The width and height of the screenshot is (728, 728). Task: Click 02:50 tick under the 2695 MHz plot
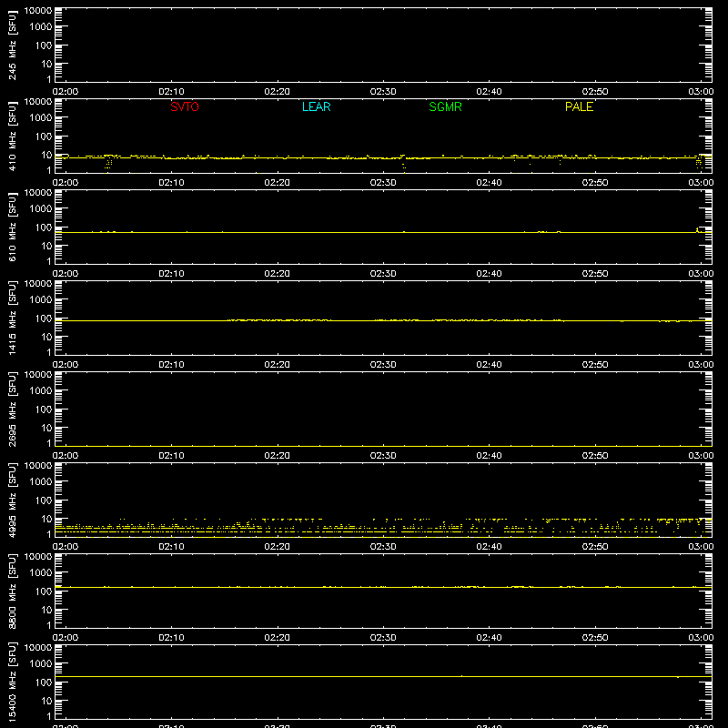click(x=595, y=456)
